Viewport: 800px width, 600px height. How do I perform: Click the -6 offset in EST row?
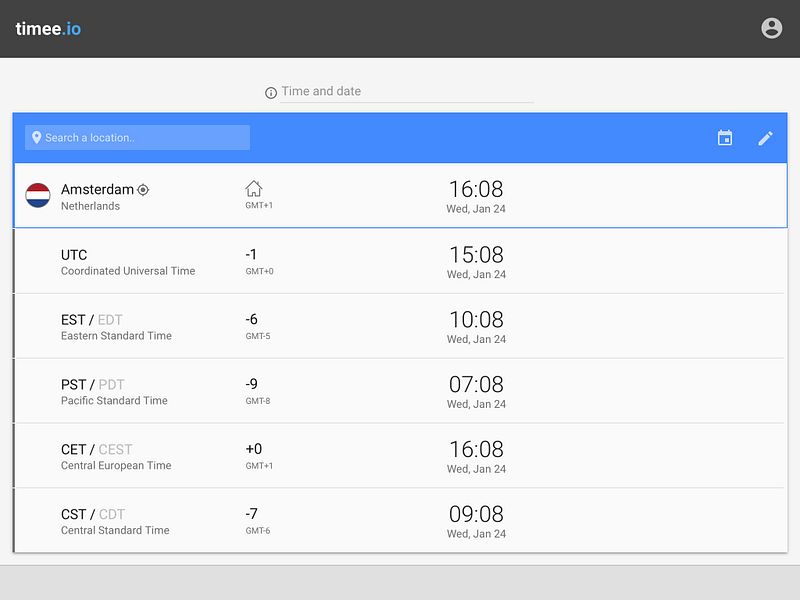(x=252, y=319)
